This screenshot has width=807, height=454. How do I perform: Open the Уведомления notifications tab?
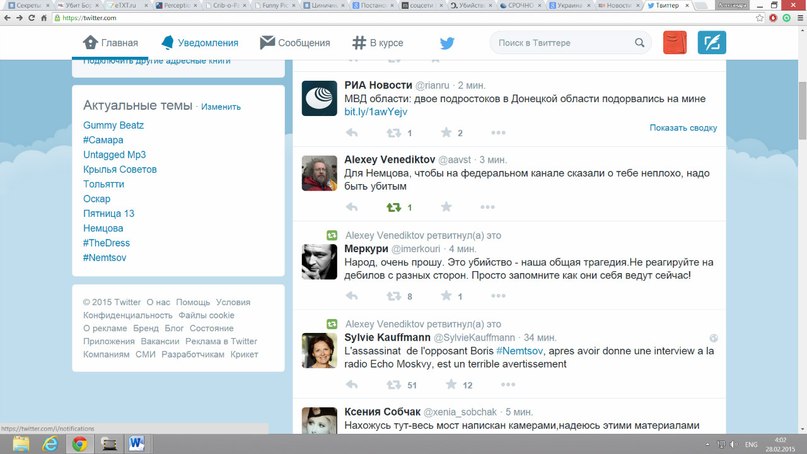(200, 43)
